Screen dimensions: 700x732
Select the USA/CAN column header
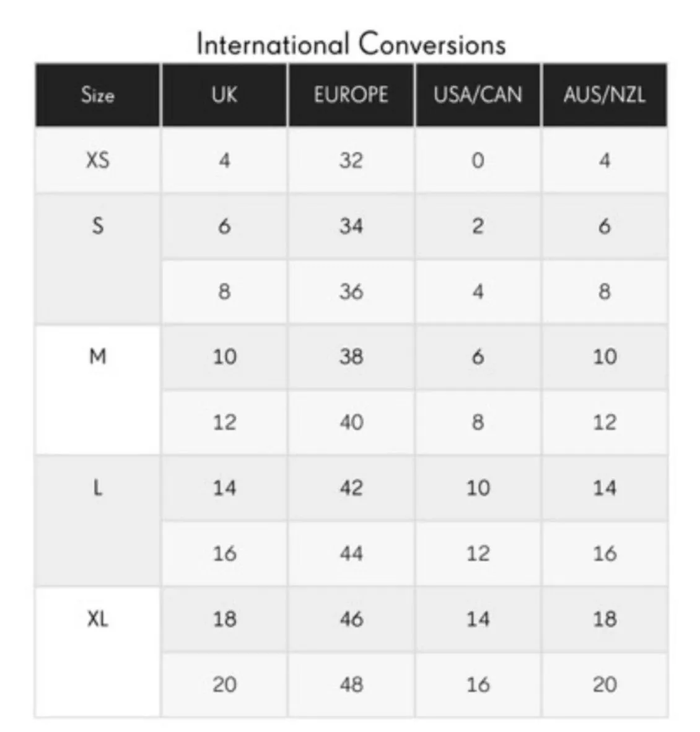(x=478, y=95)
